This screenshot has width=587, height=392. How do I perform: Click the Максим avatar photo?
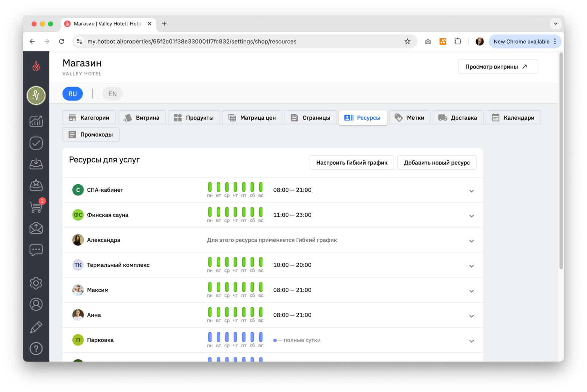tap(78, 290)
